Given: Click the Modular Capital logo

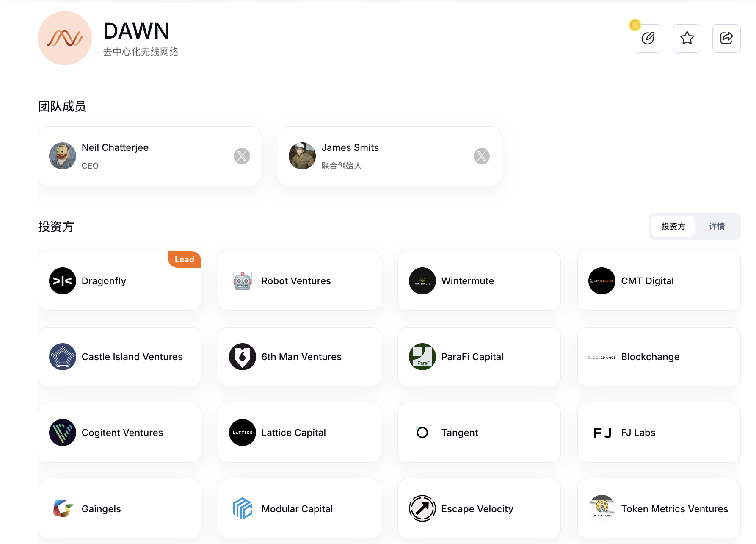Looking at the screenshot, I should pyautogui.click(x=243, y=509).
